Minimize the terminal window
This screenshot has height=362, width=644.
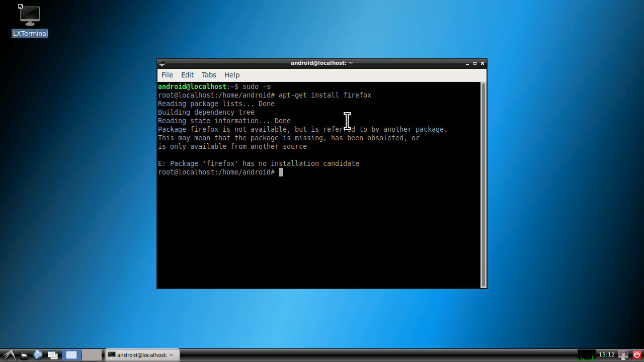coord(467,63)
